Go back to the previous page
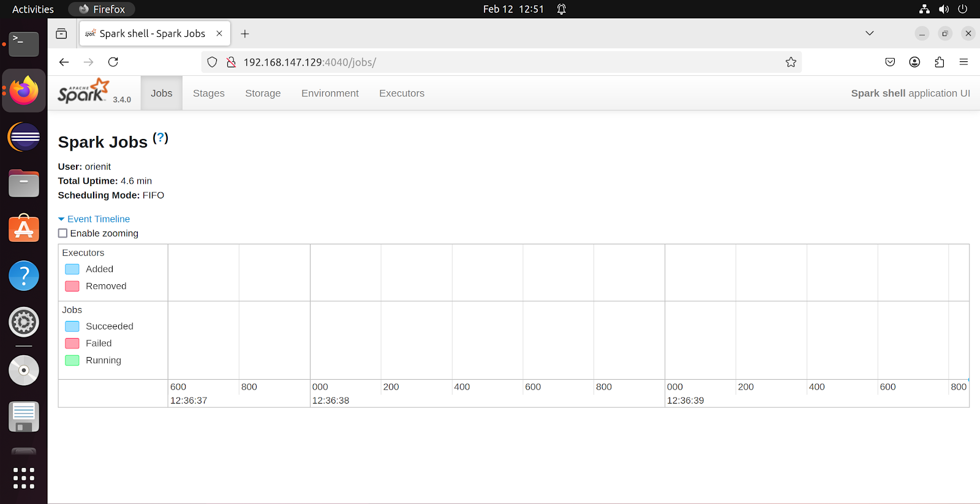The height and width of the screenshot is (504, 980). point(64,62)
